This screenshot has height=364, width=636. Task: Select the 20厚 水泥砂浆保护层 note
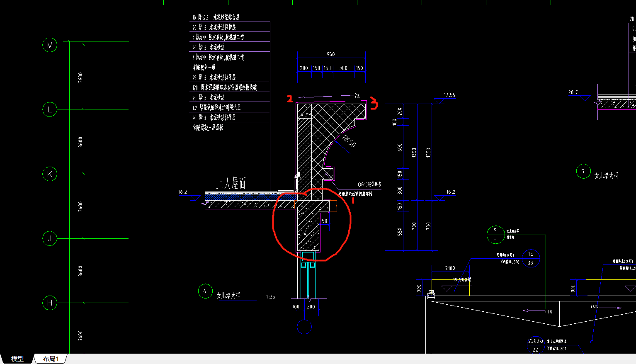[214, 27]
